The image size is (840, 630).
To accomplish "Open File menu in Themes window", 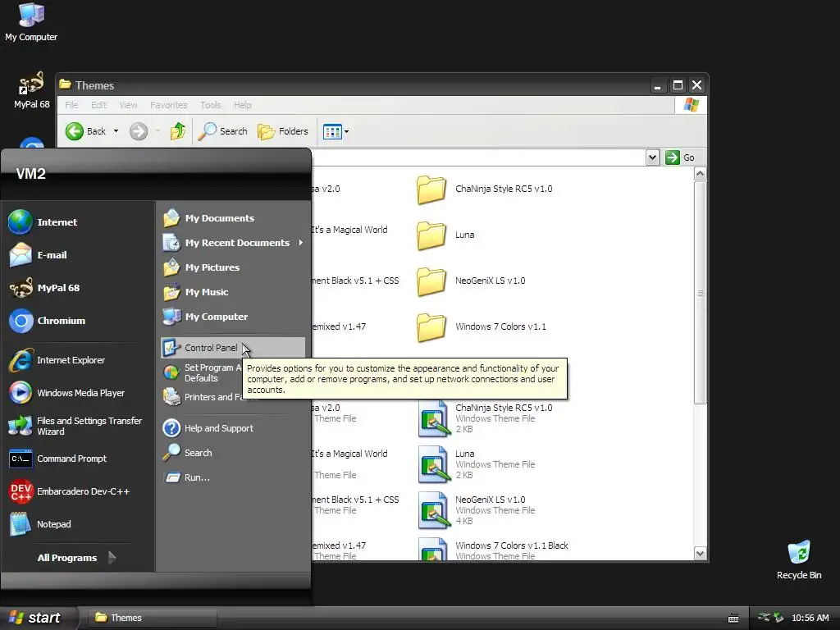I will pos(71,105).
